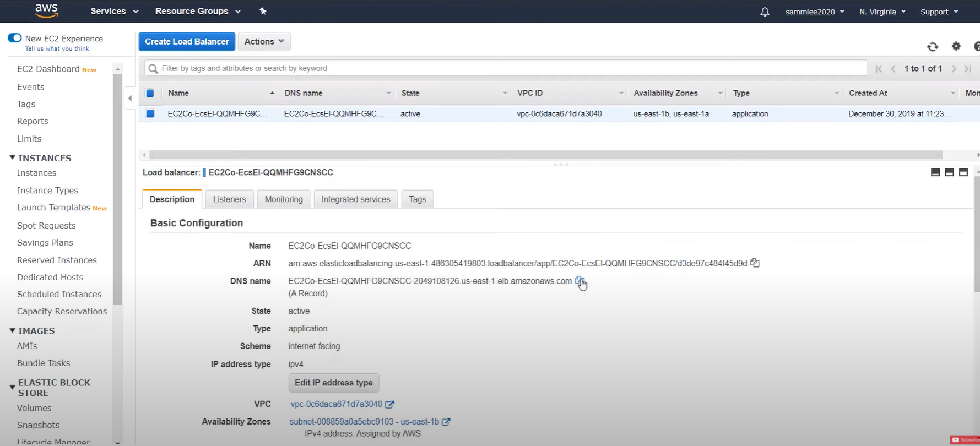
Task: Open the sammiee2020 account menu
Action: click(x=815, y=12)
